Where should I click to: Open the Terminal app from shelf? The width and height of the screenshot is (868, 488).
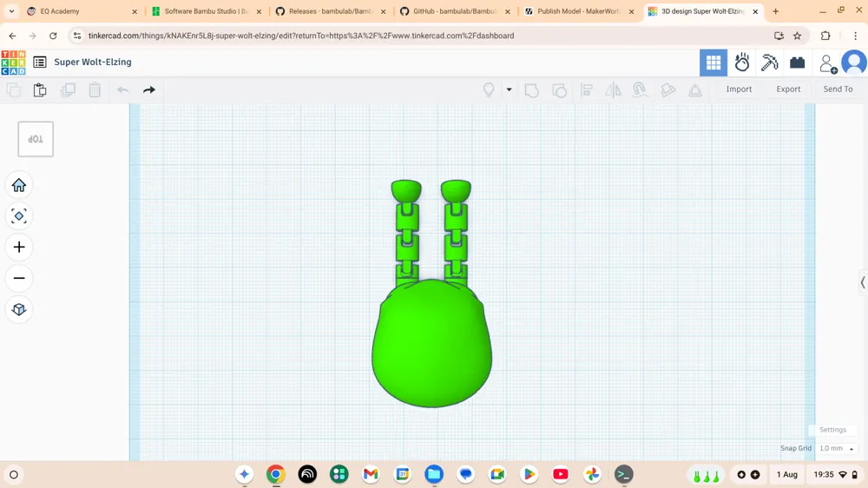[624, 474]
